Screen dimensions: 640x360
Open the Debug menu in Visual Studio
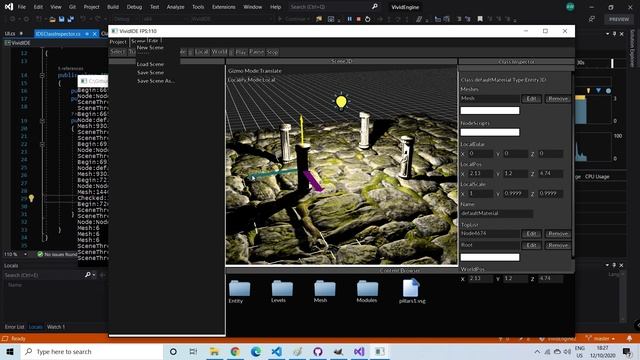134,7
